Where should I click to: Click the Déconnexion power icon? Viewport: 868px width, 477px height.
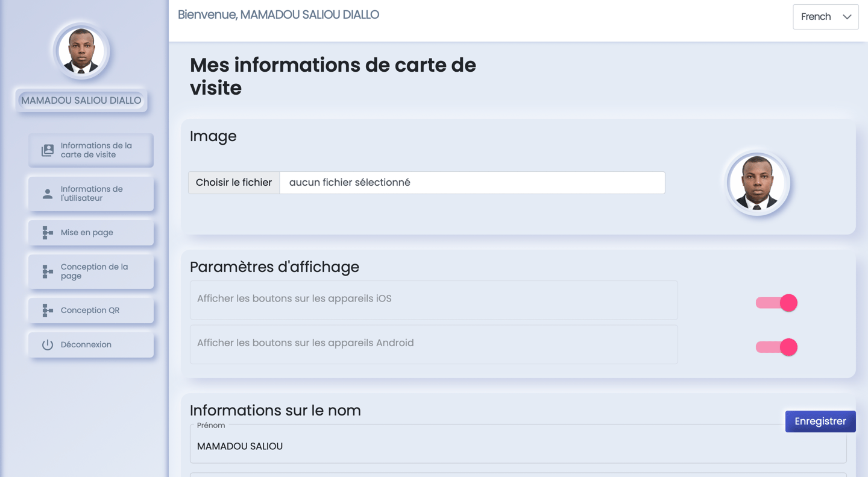[x=48, y=345]
